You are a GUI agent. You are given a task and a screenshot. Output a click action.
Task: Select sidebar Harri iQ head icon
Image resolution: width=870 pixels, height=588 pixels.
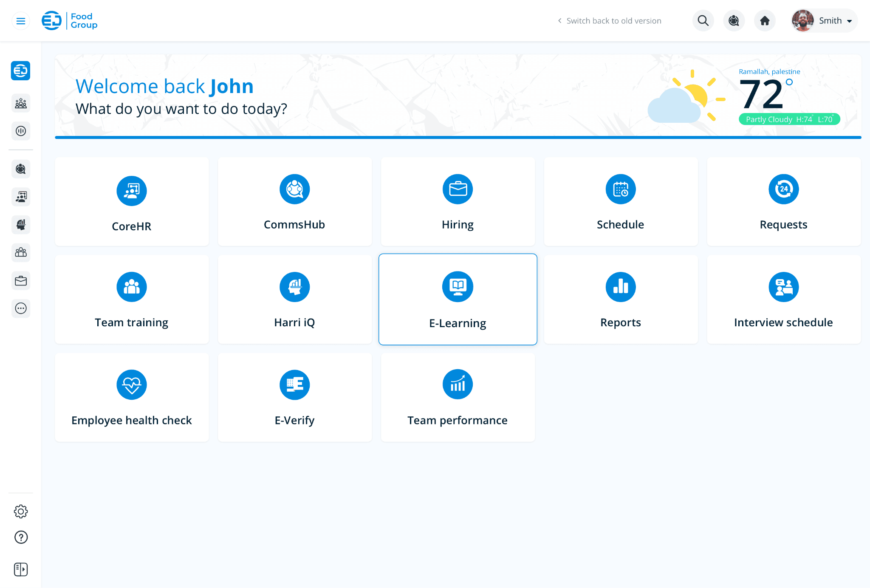(21, 224)
